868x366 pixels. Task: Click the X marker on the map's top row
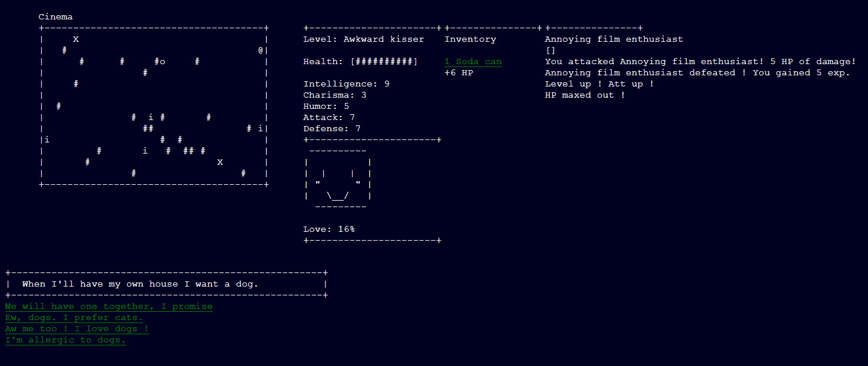pos(76,39)
